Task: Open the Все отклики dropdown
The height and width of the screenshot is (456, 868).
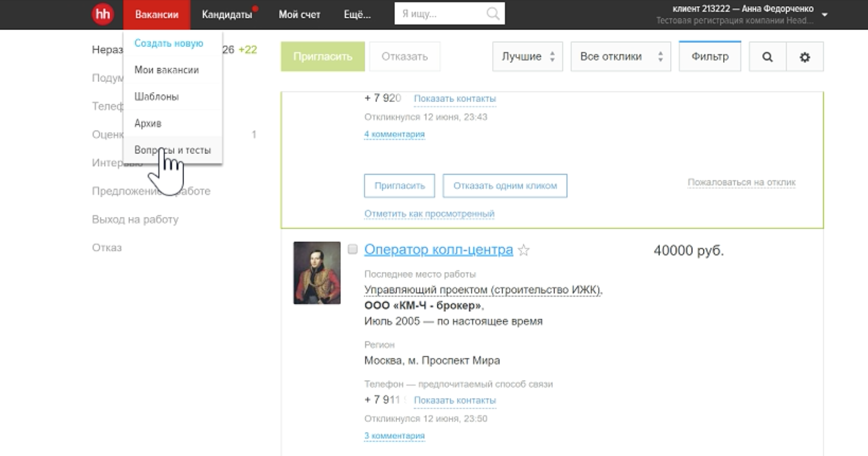Action: [x=620, y=57]
